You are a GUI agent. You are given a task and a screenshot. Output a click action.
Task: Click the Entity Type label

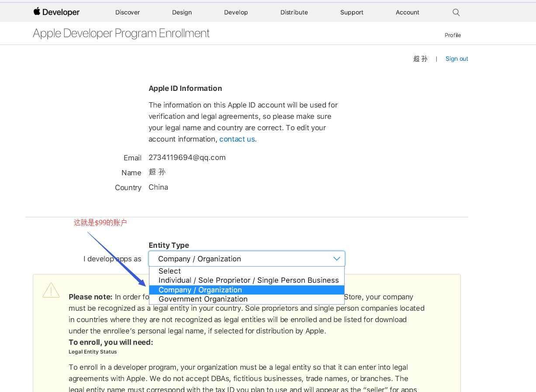point(169,245)
